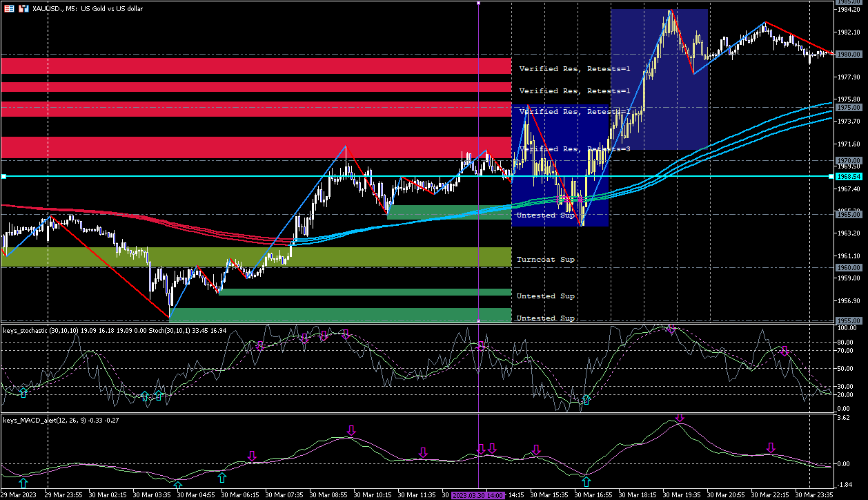
Task: Click the magenta arrow at the stochastic's 100 peak
Action: pyautogui.click(x=671, y=329)
